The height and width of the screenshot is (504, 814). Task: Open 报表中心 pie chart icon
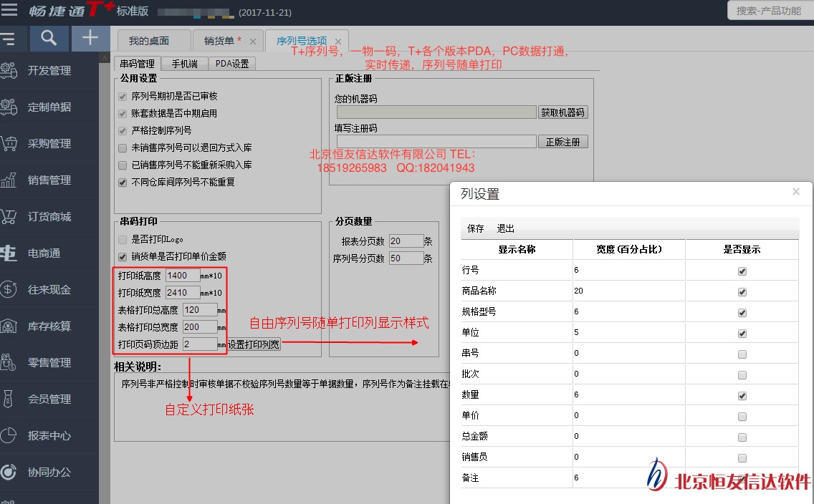9,436
